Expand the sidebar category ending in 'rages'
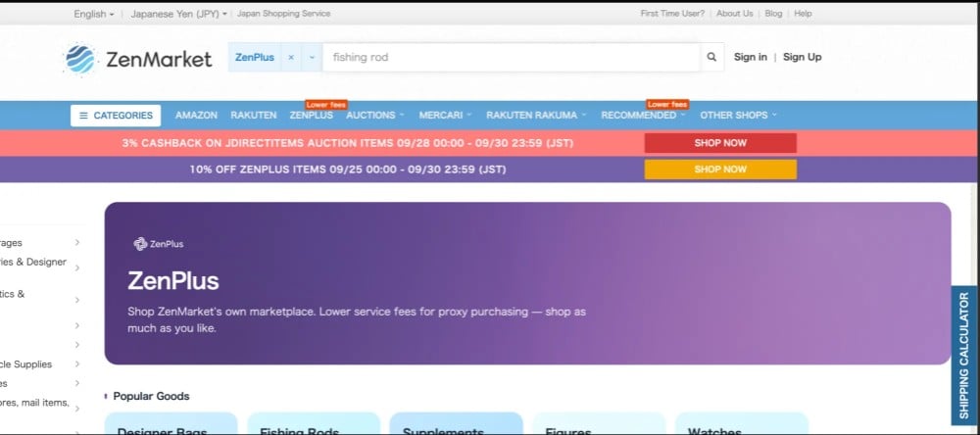The height and width of the screenshot is (435, 980). pyautogui.click(x=76, y=243)
